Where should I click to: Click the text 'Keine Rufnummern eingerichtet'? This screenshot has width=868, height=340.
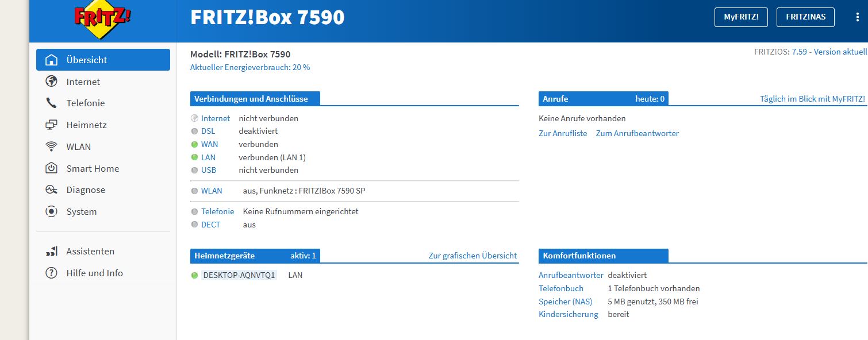point(301,211)
